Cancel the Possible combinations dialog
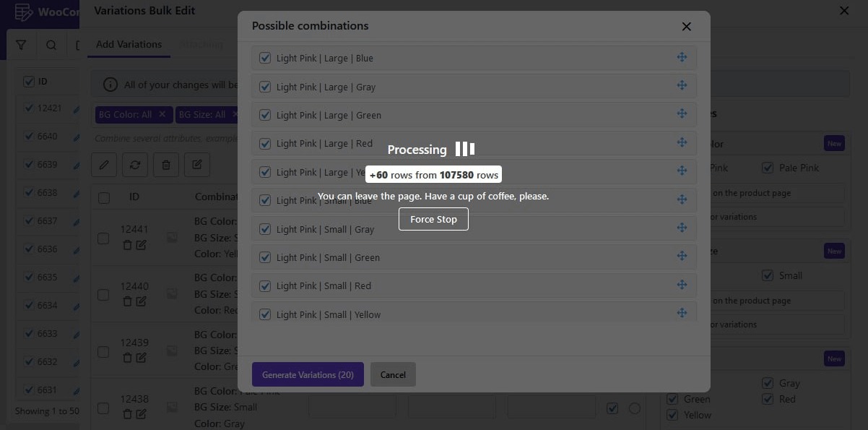868x430 pixels. [x=393, y=374]
